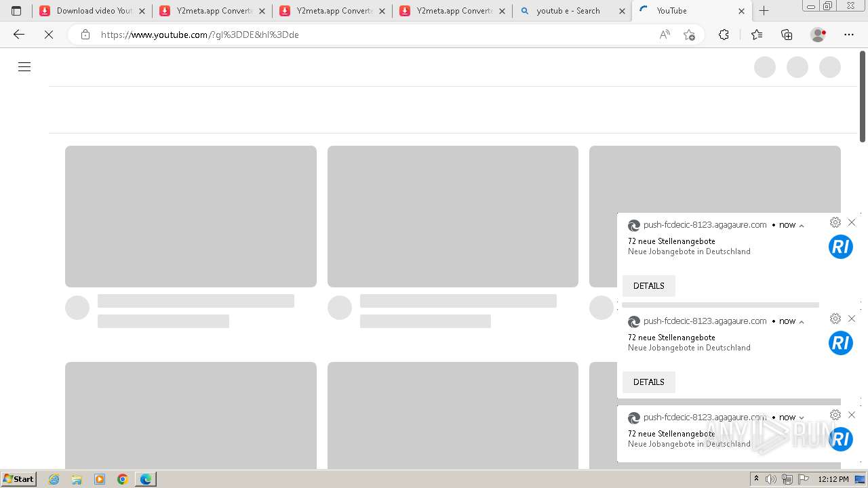Launch Internet Explorer from taskbar
The image size is (868, 488).
[54, 479]
